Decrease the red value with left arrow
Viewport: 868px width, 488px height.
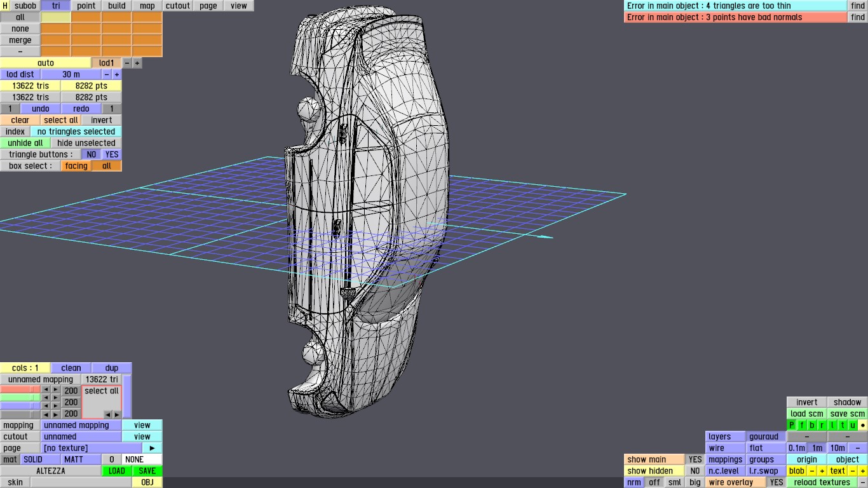[46, 390]
